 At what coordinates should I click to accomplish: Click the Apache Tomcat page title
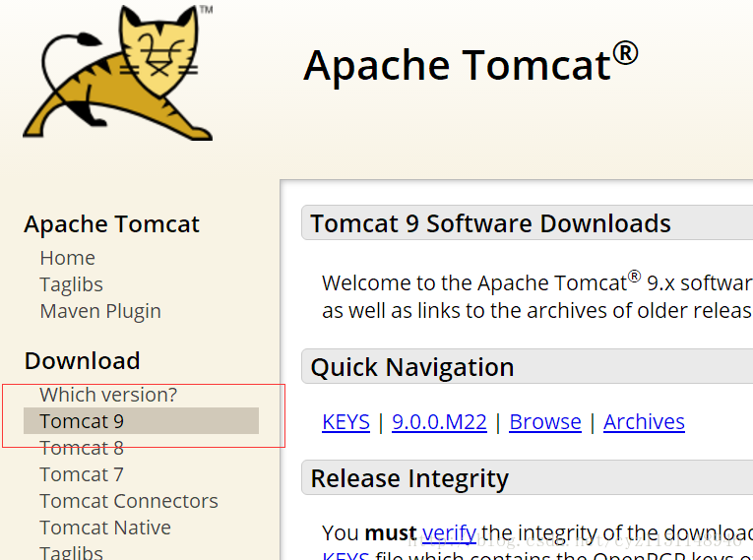[x=471, y=65]
